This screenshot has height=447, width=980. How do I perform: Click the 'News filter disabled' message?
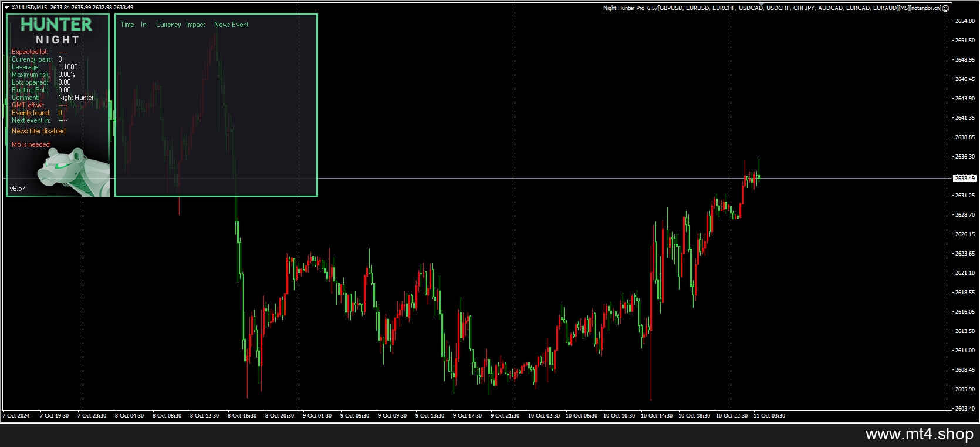(39, 131)
